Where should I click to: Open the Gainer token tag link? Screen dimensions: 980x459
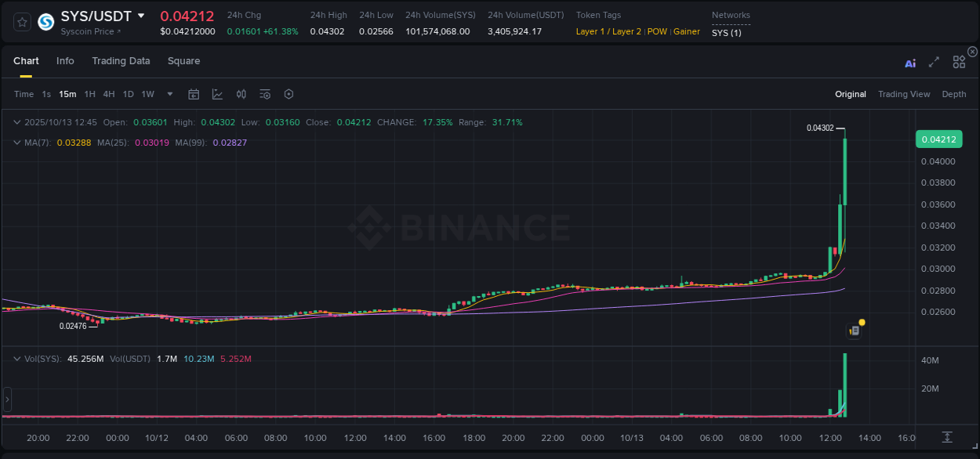(x=687, y=31)
